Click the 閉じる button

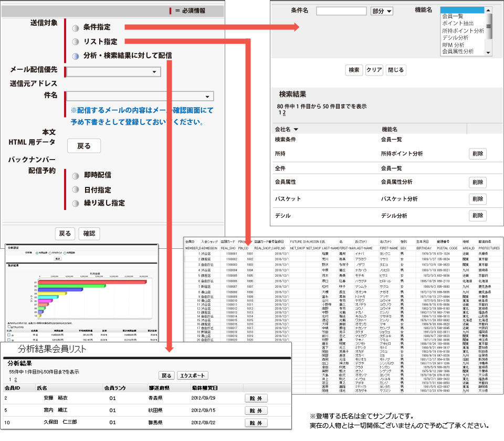point(395,69)
